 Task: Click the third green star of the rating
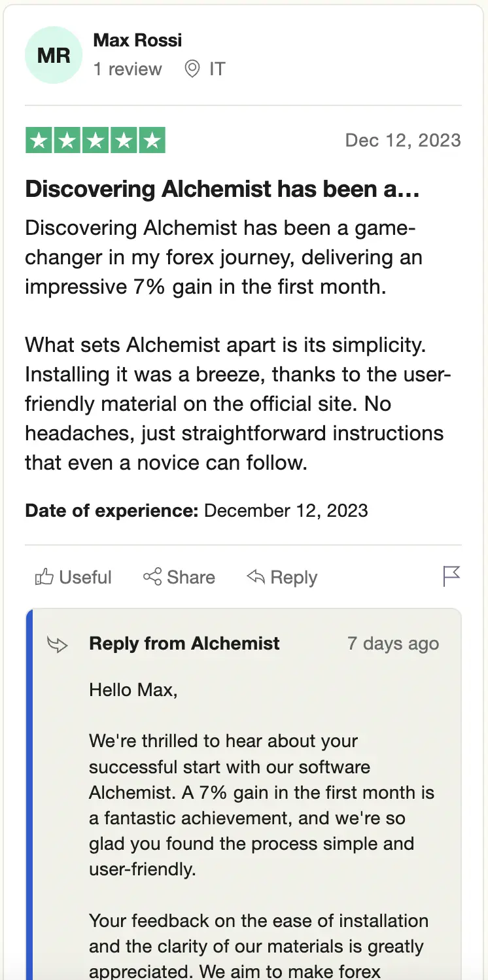pos(96,141)
